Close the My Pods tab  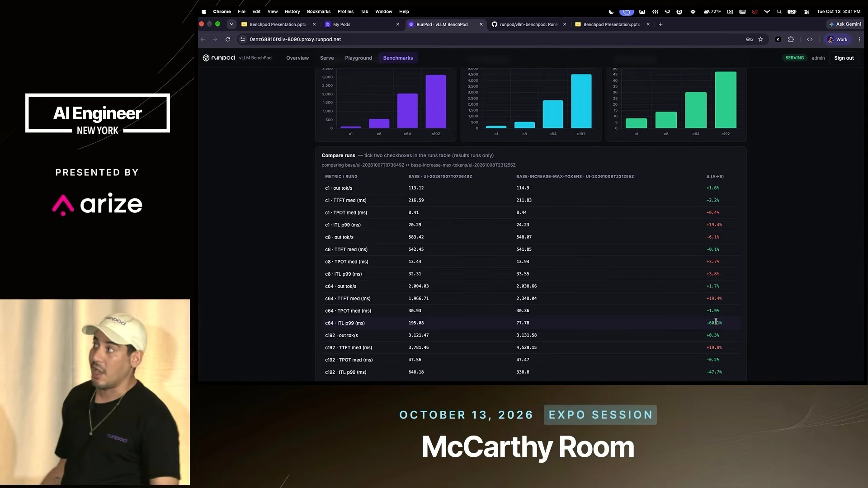click(x=398, y=24)
